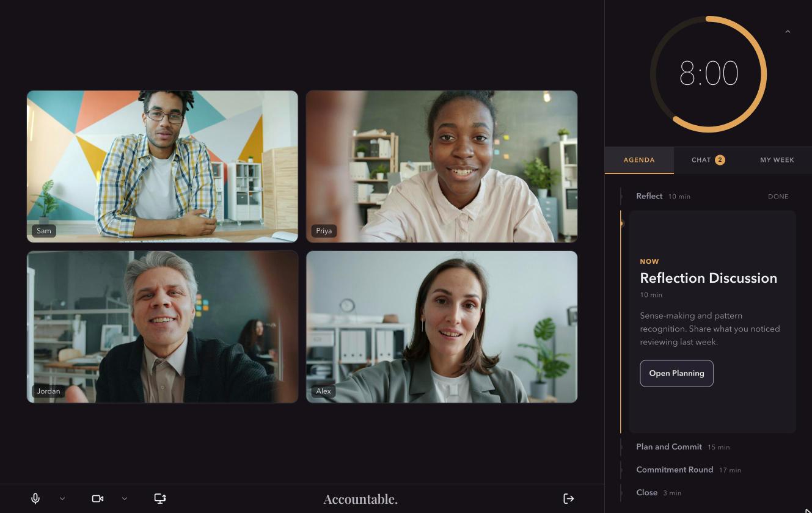Screen dimensions: 812x513
Task: Open microphone options dropdown arrow
Action: tap(62, 498)
